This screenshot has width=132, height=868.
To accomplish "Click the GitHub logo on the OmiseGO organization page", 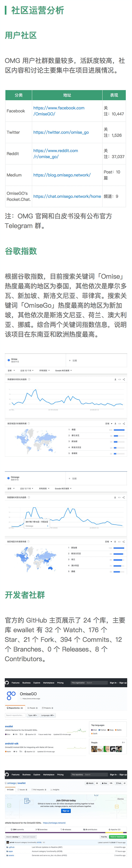I will click(7, 683).
